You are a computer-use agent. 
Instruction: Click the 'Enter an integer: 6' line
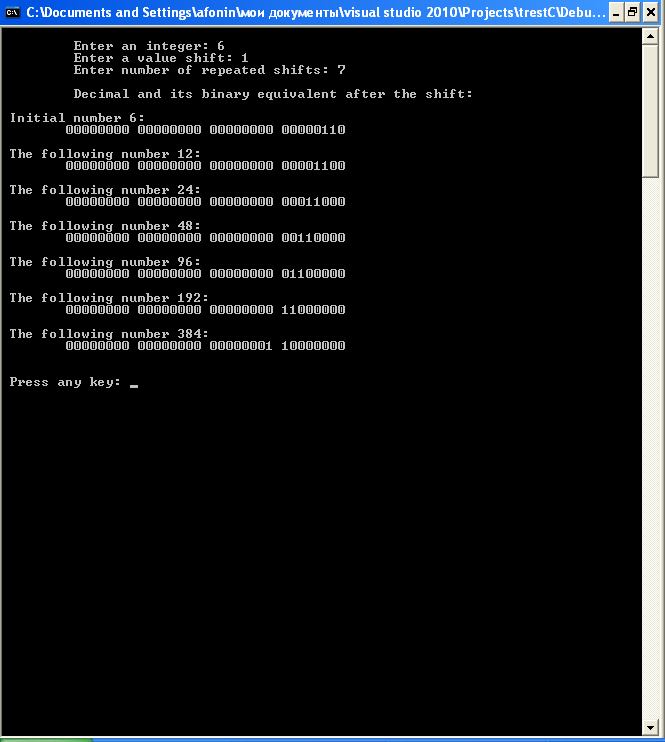[149, 46]
